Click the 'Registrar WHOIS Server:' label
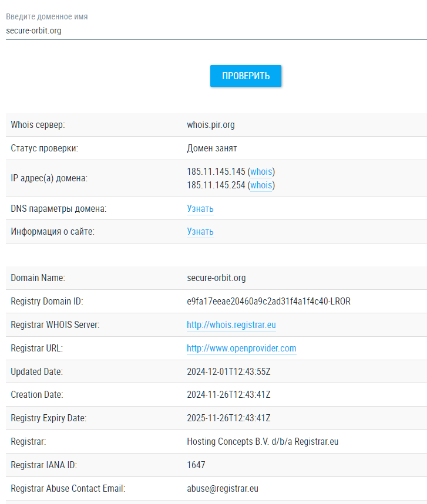Screen dimensions: 427x504 point(55,324)
